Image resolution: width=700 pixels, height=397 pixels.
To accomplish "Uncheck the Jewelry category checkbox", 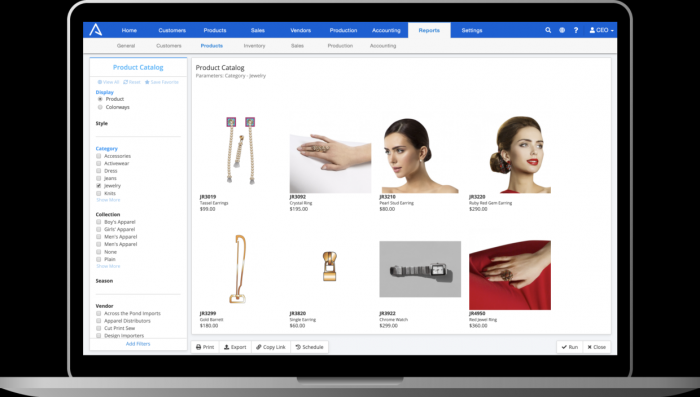I will tap(99, 186).
